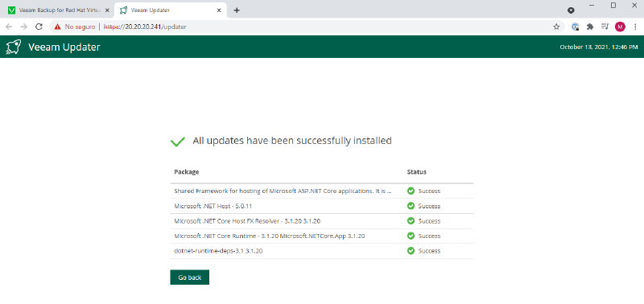
Task: Select the Shared Framework ASP.NET Core package row
Action: (321, 191)
